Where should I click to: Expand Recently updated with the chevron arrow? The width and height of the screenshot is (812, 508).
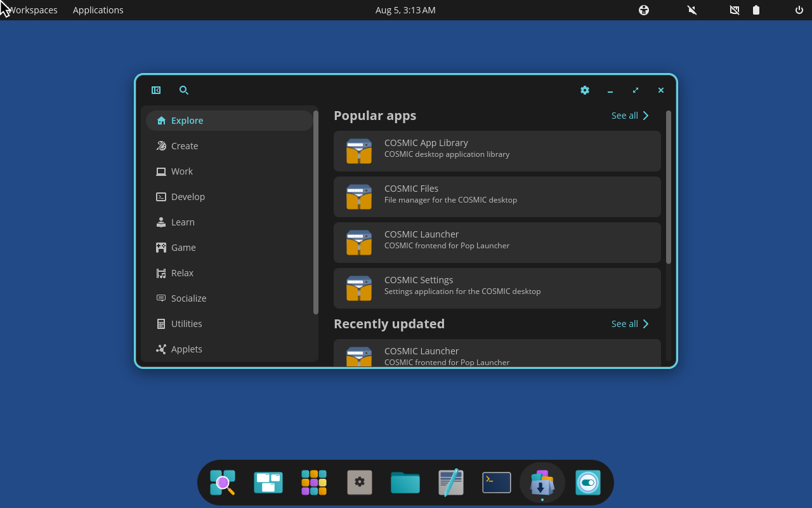646,324
